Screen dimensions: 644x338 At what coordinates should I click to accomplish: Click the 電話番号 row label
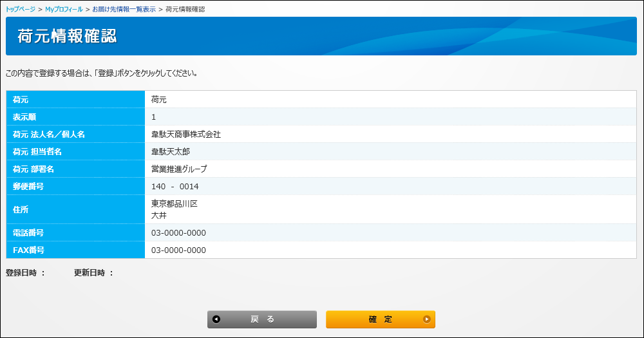[28, 233]
